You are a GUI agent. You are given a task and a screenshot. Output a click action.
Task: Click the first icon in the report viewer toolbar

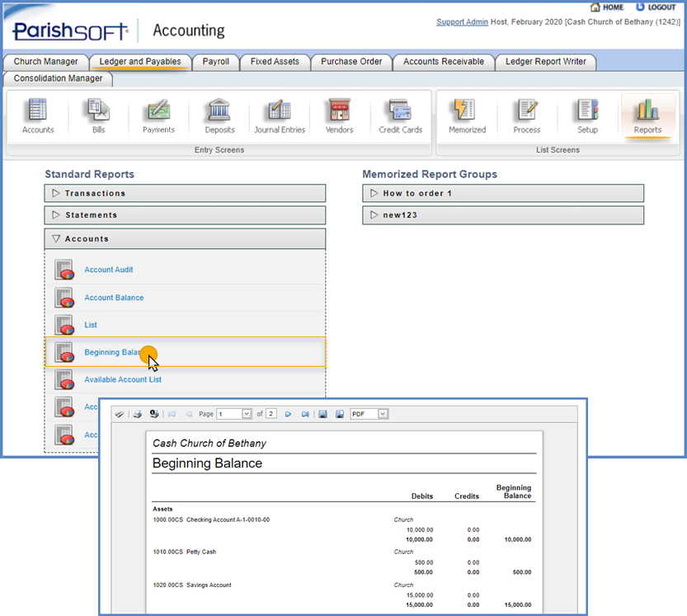pos(119,414)
